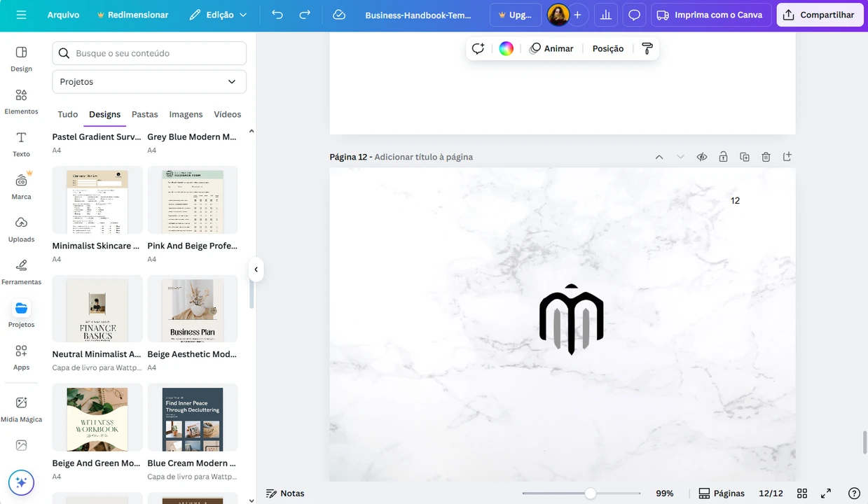Screen dimensions: 868x504
Task: Click the Upgrade crown button
Action: pos(515,15)
